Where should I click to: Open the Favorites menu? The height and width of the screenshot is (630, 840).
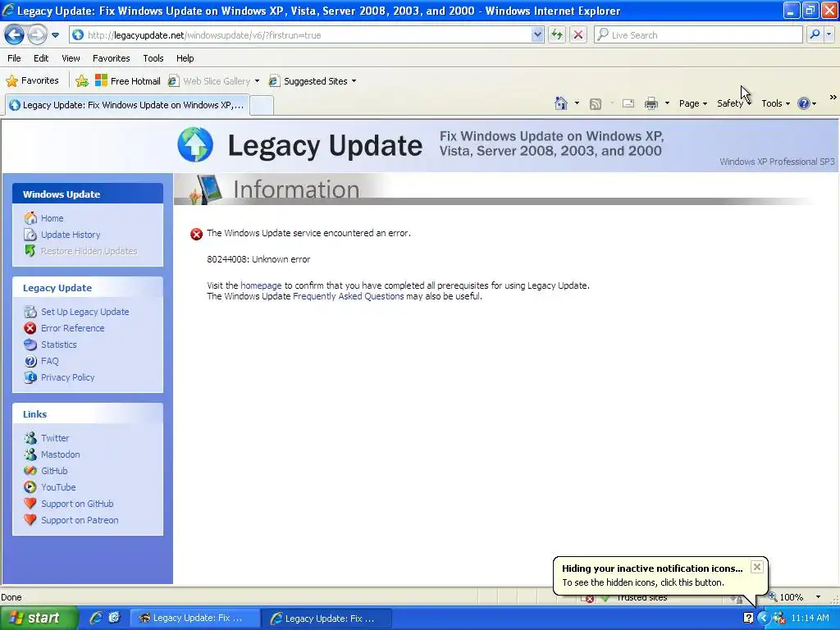tap(111, 58)
